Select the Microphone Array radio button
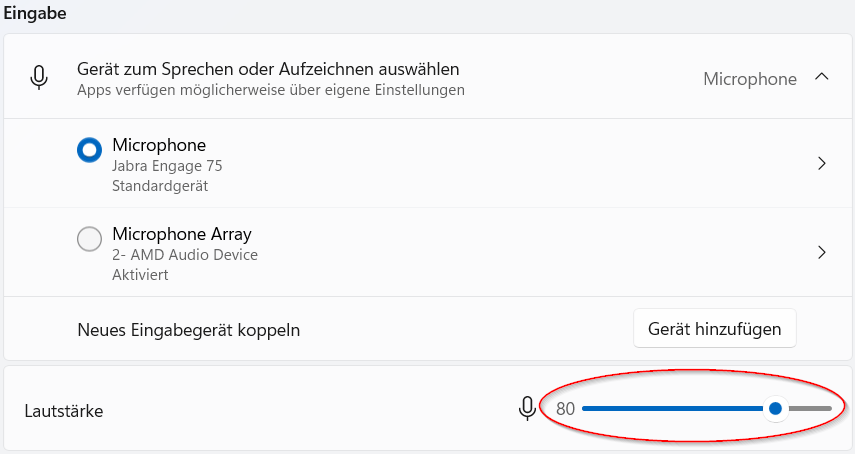855x454 pixels. (x=89, y=239)
